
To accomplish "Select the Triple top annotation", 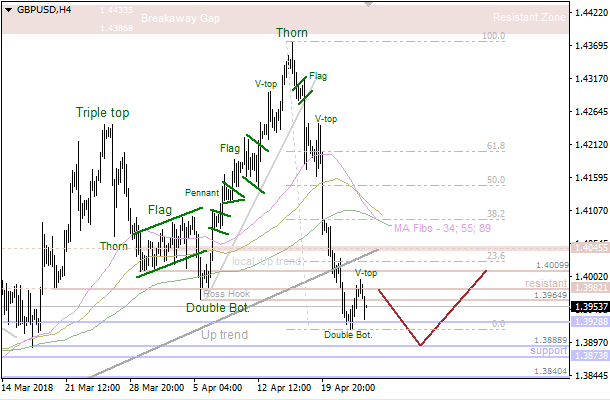I will (x=102, y=113).
